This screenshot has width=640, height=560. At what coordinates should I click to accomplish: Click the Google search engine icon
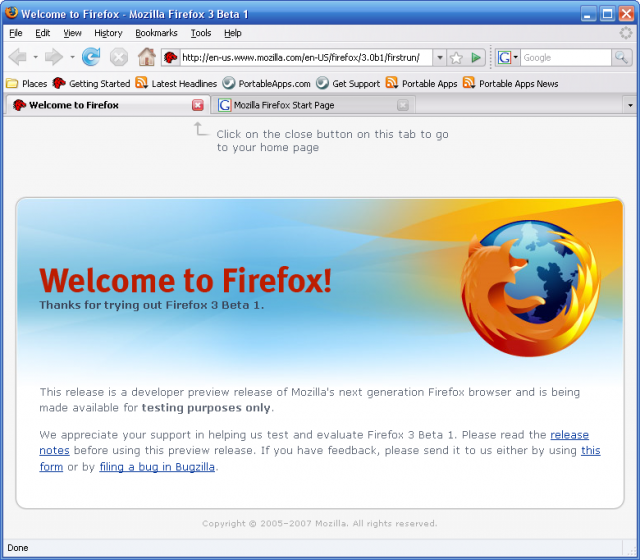tap(504, 58)
